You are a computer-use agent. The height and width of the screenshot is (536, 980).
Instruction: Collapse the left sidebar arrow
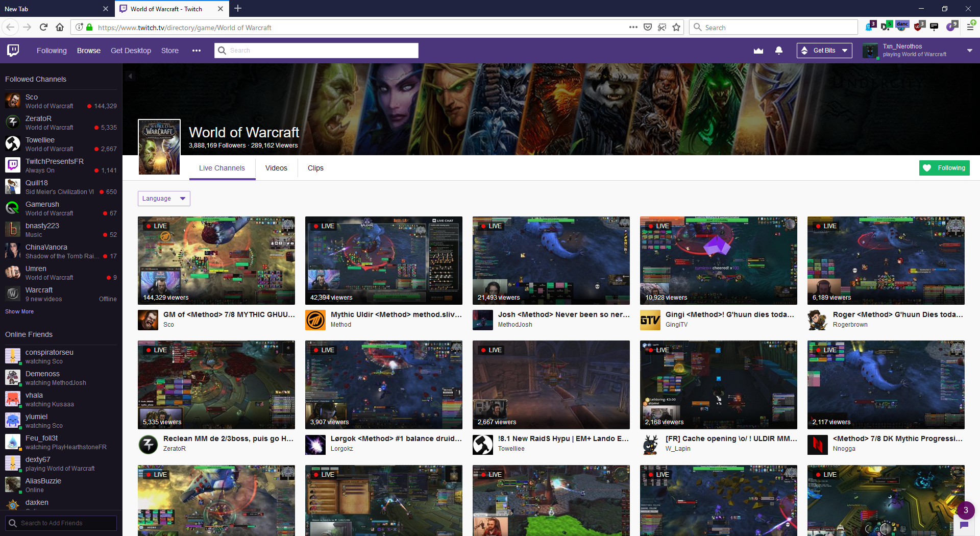pos(130,76)
